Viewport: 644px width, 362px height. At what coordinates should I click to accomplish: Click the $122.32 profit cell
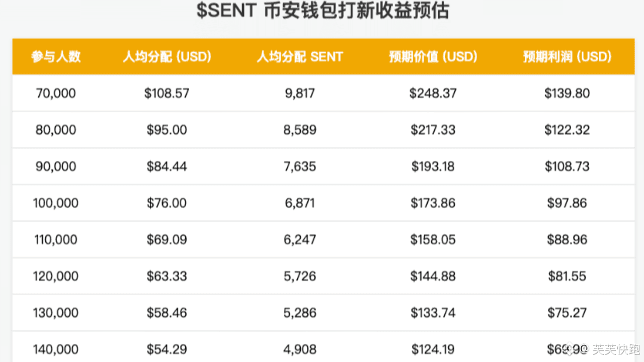(x=567, y=130)
